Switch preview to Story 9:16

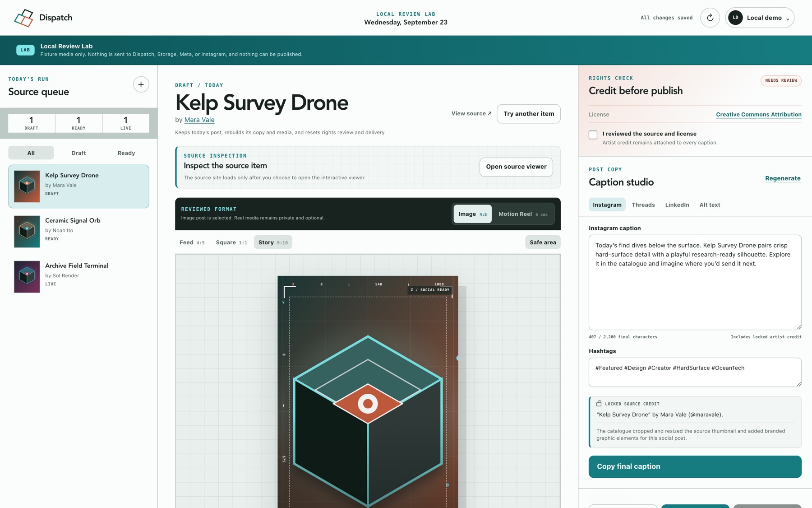[273, 242]
